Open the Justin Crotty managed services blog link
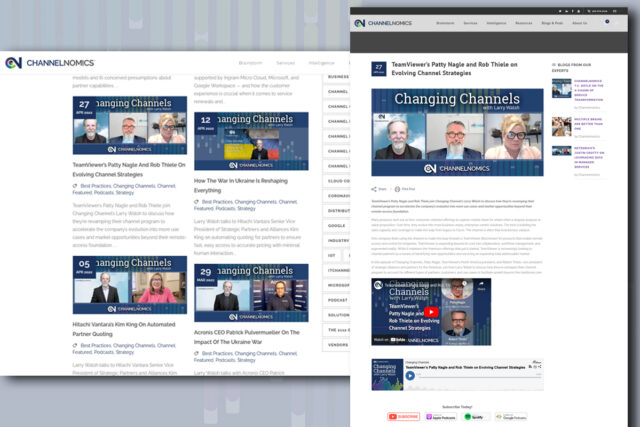640x427 pixels. point(589,157)
